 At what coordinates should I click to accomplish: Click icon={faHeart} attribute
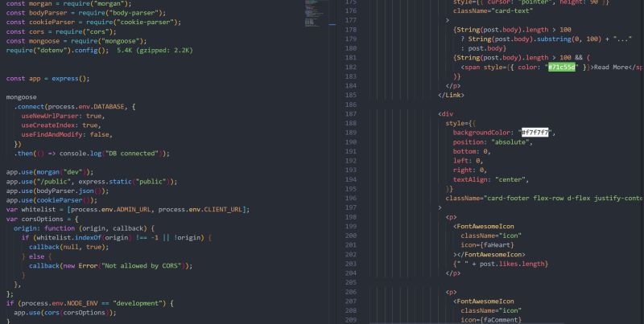click(487, 245)
